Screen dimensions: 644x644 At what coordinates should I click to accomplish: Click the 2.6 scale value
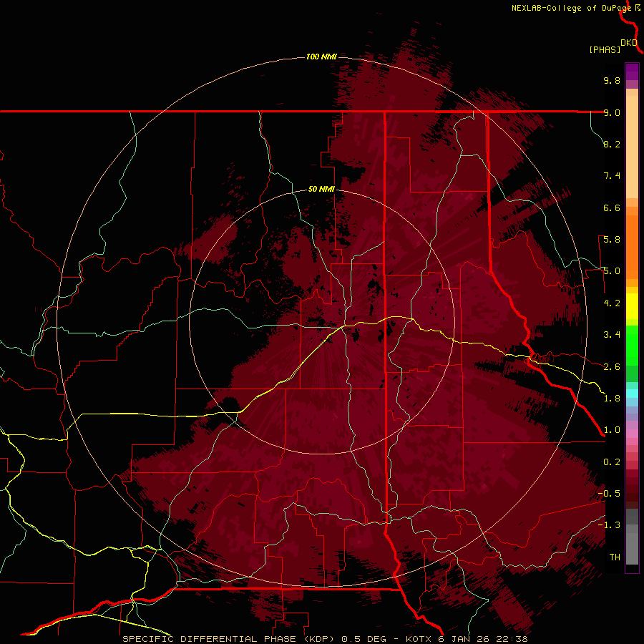[612, 367]
